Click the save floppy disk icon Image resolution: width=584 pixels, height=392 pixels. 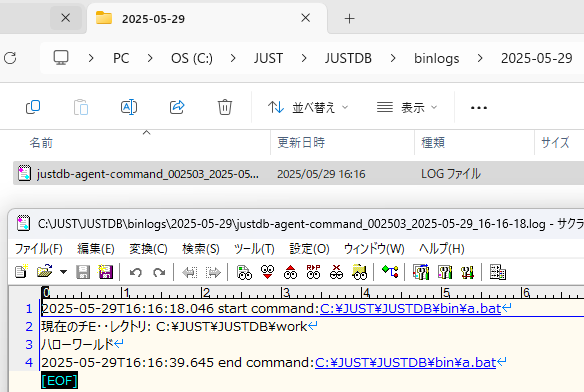(x=83, y=272)
